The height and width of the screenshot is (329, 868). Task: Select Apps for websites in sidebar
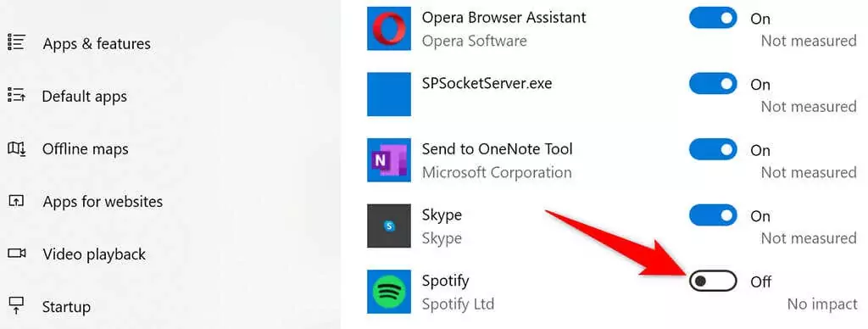click(103, 202)
